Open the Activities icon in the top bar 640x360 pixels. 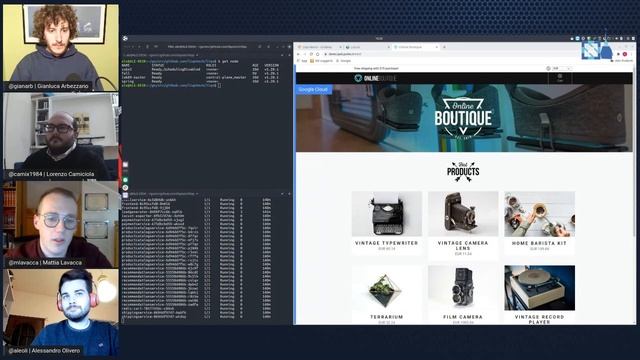(125, 38)
